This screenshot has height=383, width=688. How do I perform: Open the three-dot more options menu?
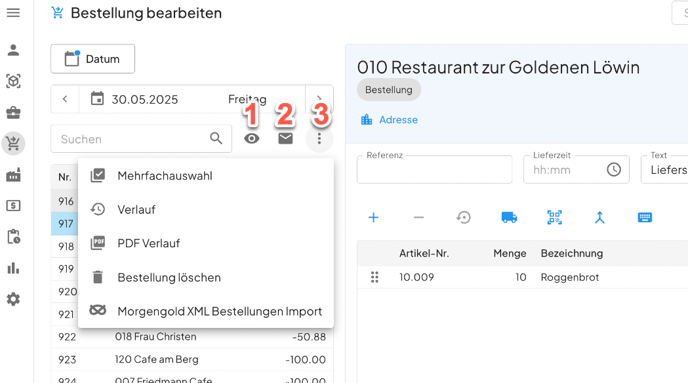tap(319, 139)
